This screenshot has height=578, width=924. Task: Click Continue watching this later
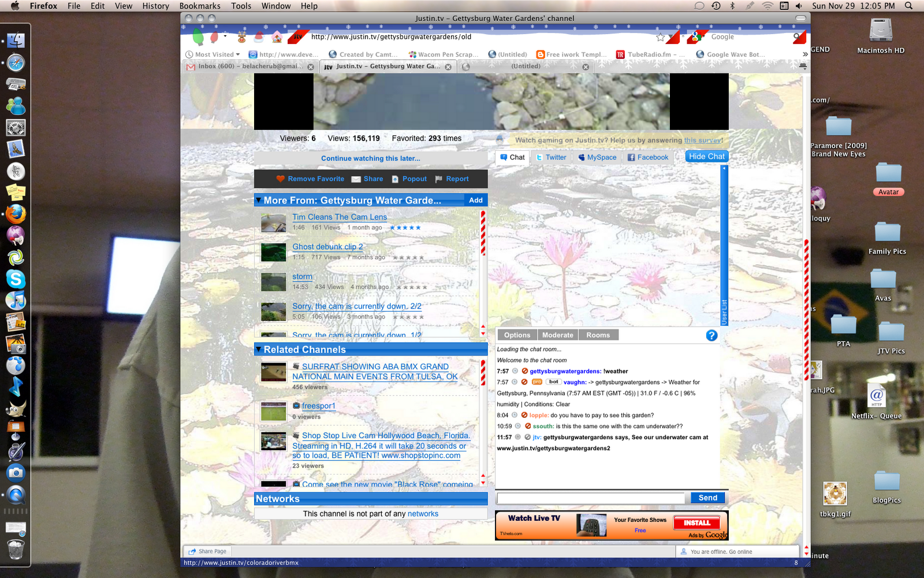point(371,158)
